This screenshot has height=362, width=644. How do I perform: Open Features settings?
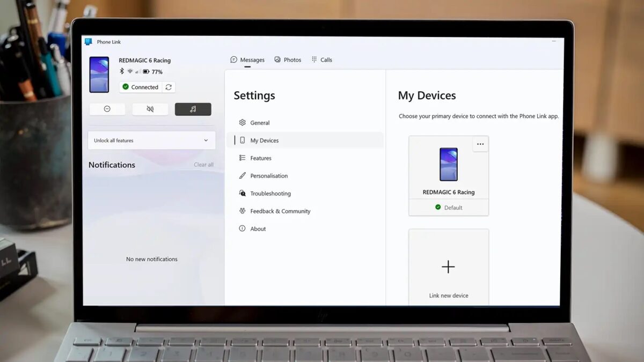point(305,158)
